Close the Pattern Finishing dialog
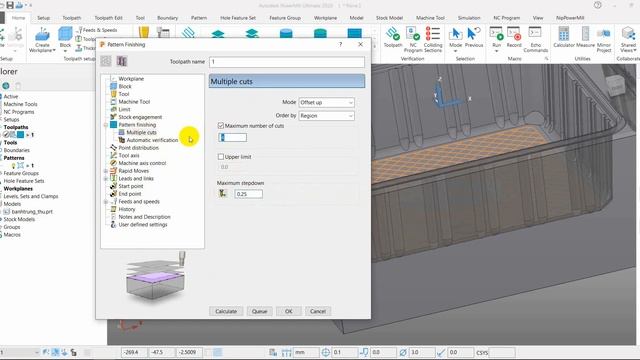The width and height of the screenshot is (640, 360). (360, 44)
